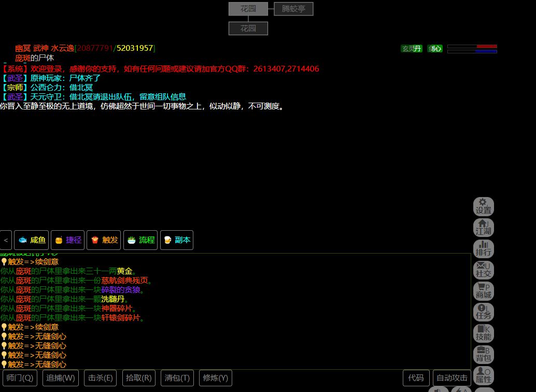
Task: Click the 你晋入至静至极 message line
Action: (x=143, y=106)
